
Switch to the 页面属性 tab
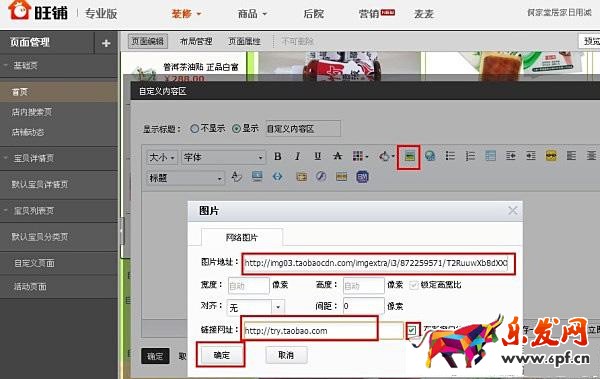(245, 41)
